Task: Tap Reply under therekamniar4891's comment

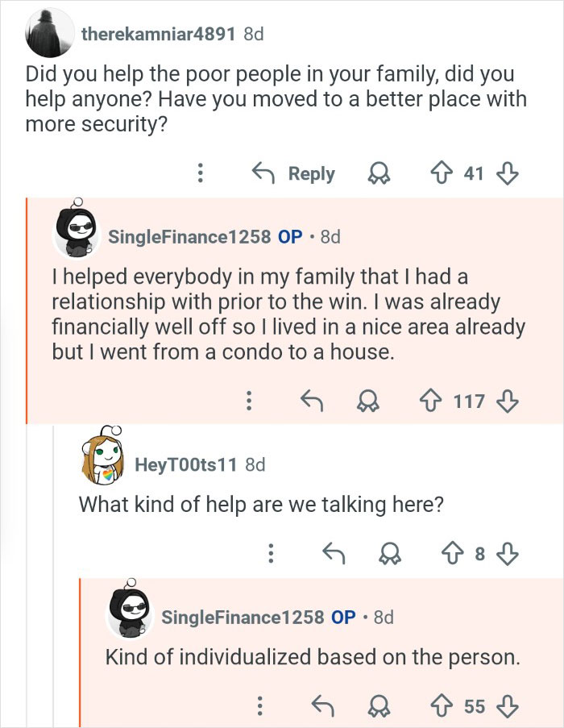Action: click(x=310, y=173)
